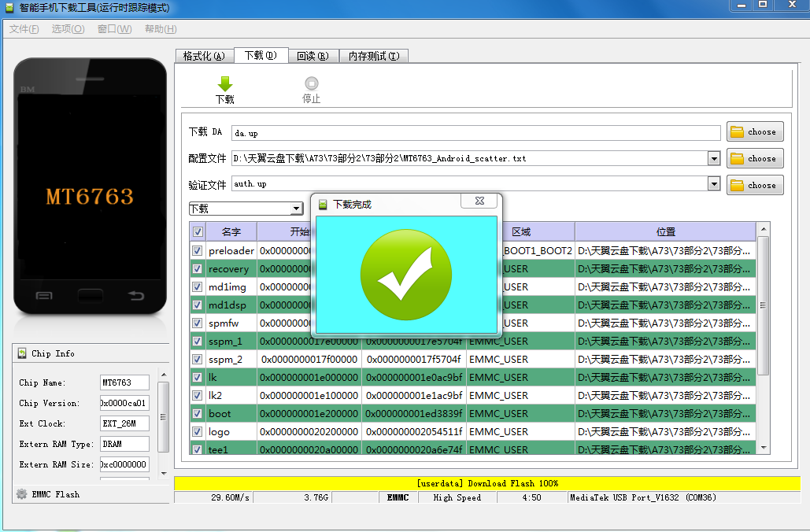Click the BOOT1_BOOT2 region cell
810x532 pixels.
click(x=538, y=250)
